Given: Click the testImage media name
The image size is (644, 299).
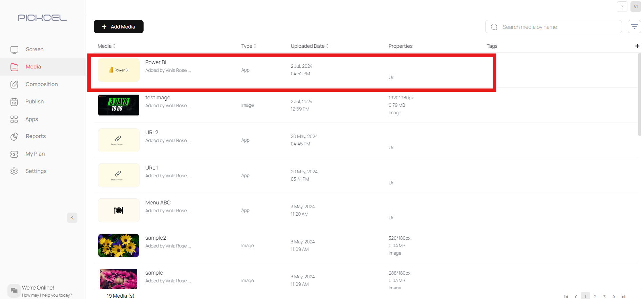Looking at the screenshot, I should coord(158,98).
